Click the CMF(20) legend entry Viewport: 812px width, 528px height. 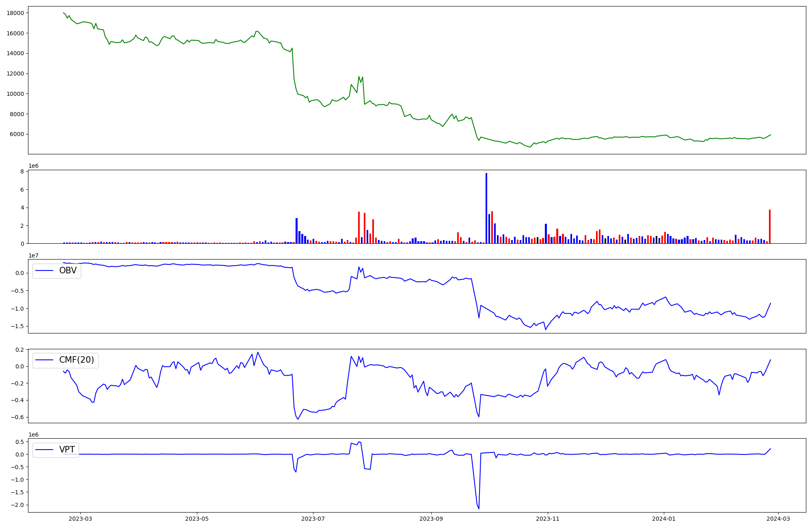tap(76, 360)
